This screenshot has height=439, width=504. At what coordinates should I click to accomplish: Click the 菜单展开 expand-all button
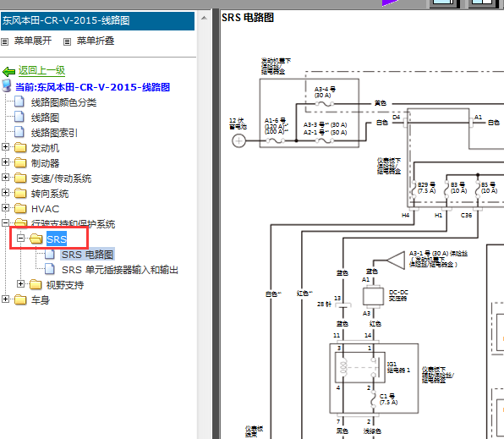point(26,41)
